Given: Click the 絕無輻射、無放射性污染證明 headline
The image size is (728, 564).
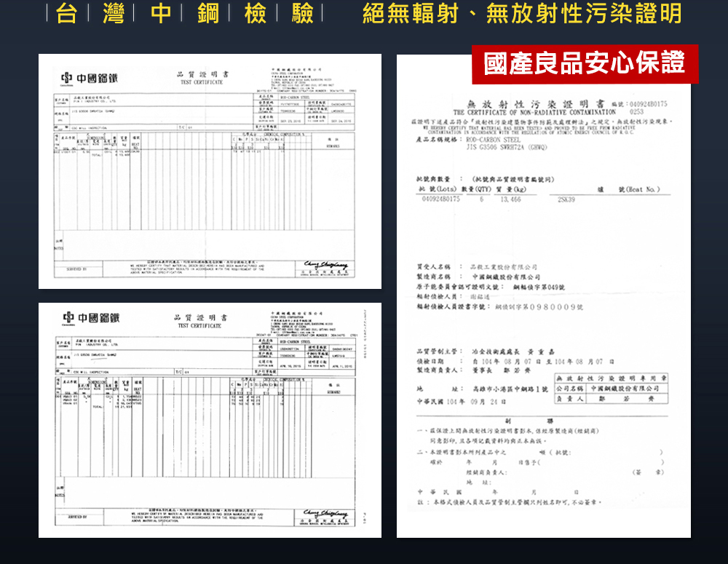Looking at the screenshot, I should tap(523, 13).
